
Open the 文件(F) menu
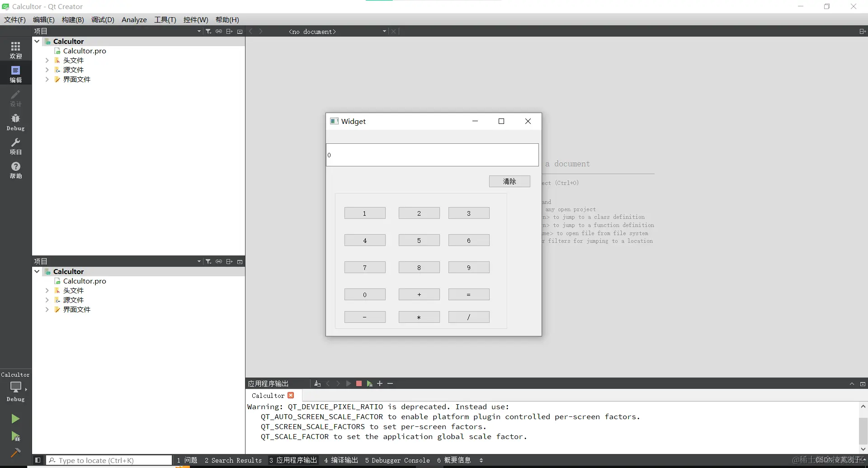point(15,19)
